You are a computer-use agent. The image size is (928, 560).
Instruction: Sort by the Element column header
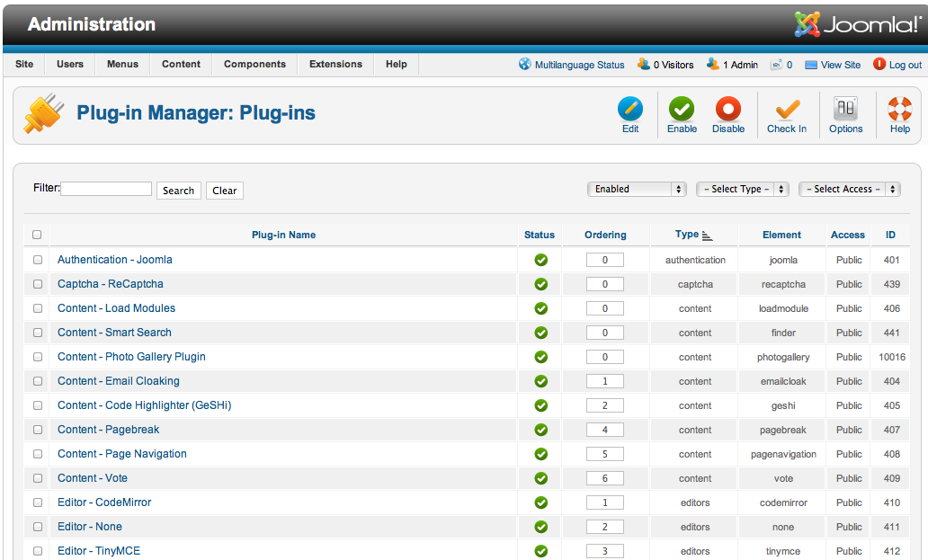(781, 235)
